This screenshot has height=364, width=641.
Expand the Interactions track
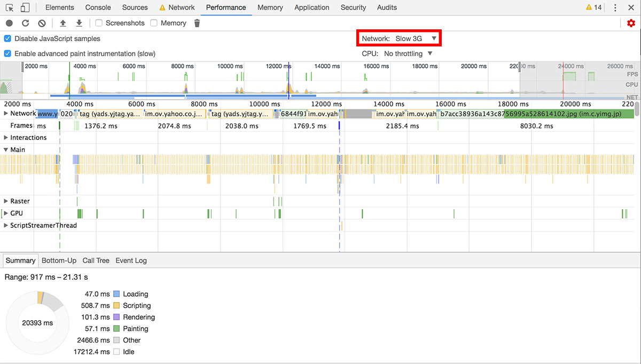[6, 138]
